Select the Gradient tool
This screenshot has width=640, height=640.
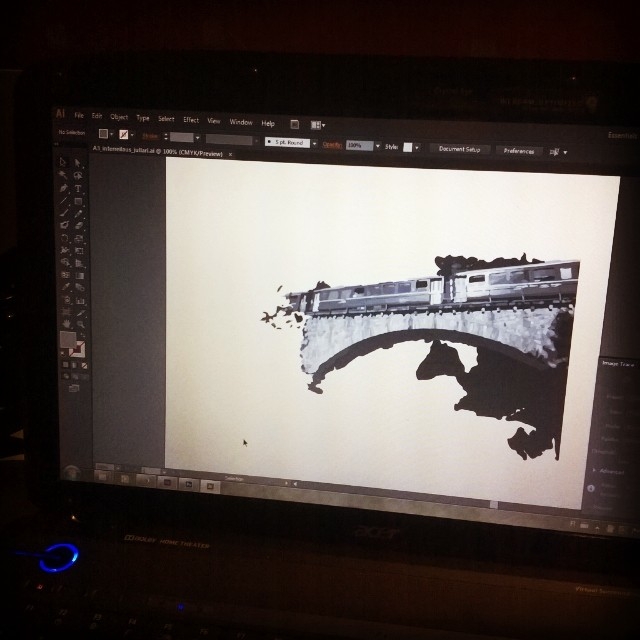click(x=80, y=276)
